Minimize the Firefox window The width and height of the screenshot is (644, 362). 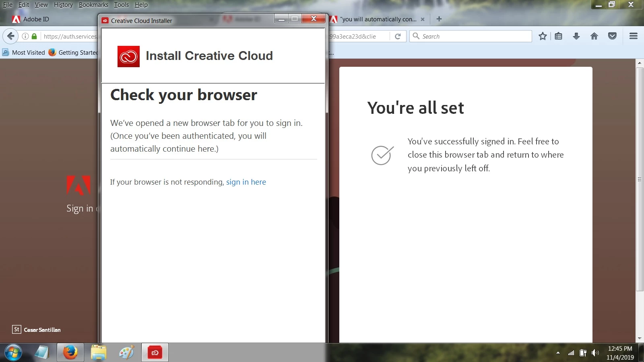599,5
